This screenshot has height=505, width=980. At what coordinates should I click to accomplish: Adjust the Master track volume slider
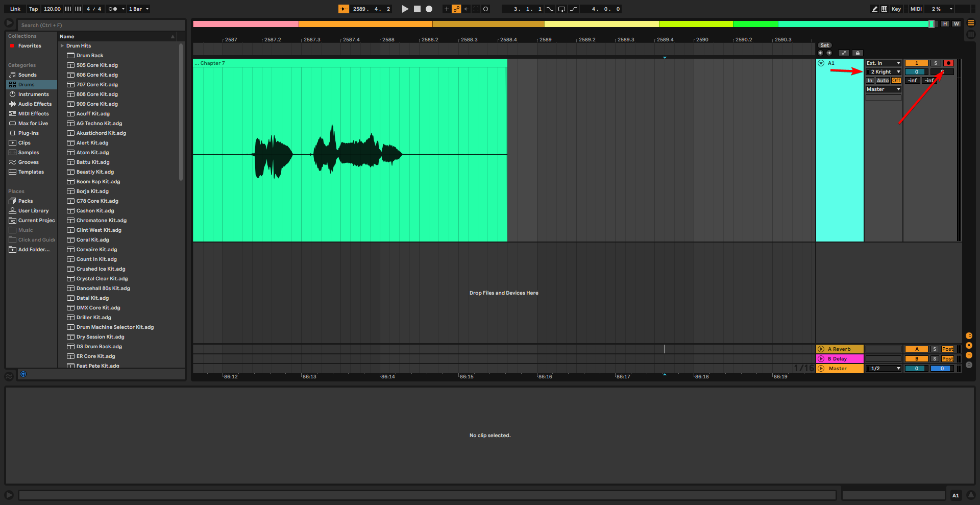pyautogui.click(x=916, y=369)
